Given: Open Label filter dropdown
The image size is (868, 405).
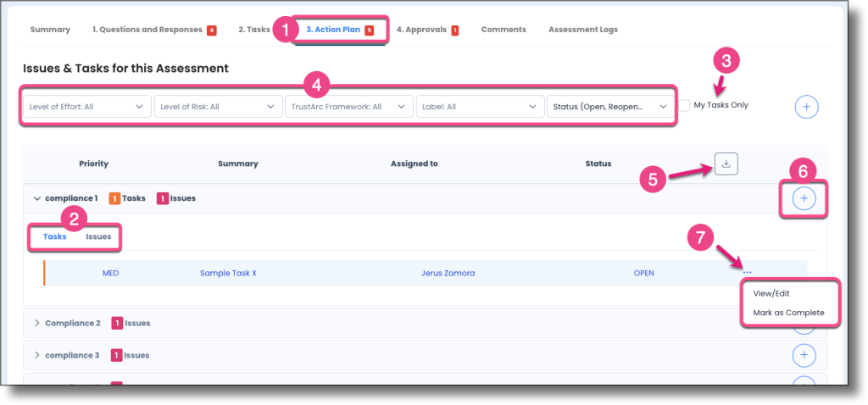Looking at the screenshot, I should (480, 107).
